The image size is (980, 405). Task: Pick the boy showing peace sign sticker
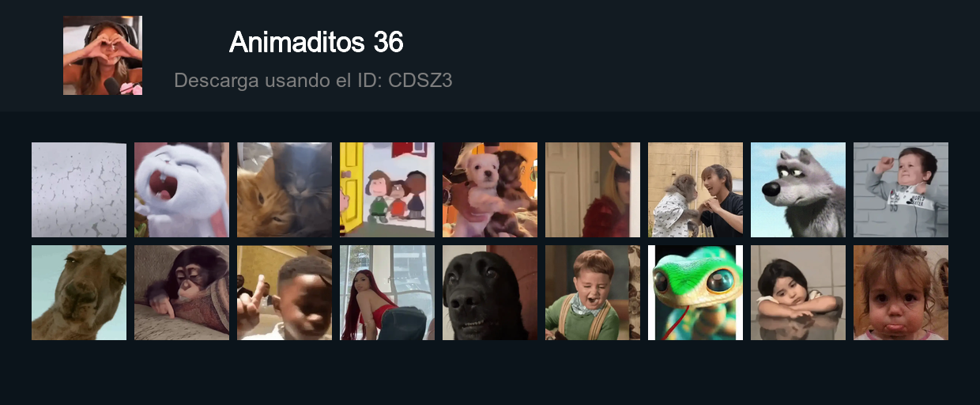click(x=285, y=293)
